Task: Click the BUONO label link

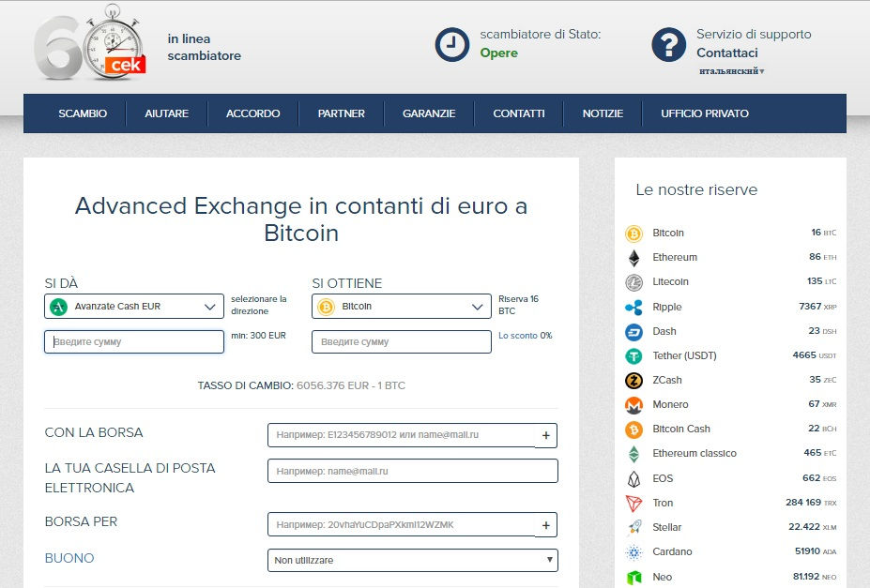Action: (x=69, y=558)
